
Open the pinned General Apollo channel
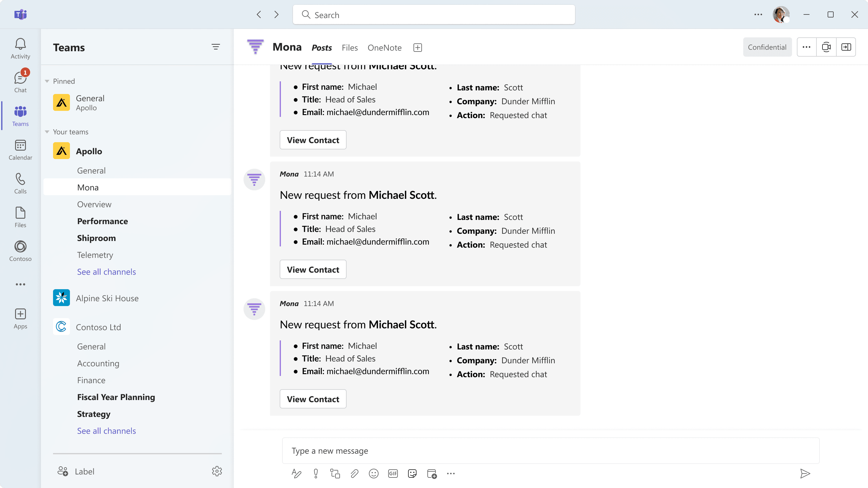click(x=137, y=103)
